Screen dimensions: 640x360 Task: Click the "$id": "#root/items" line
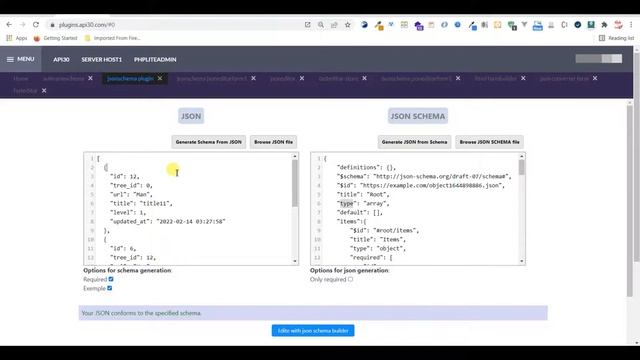[384, 230]
